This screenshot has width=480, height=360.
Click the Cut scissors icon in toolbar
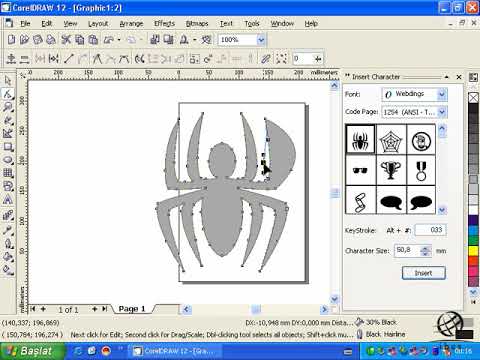[66, 40]
